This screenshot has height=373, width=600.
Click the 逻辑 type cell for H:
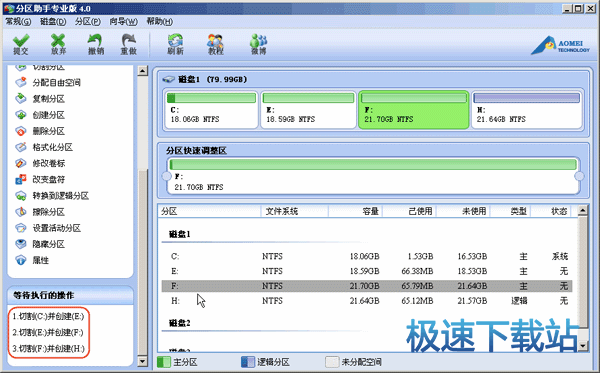519,301
